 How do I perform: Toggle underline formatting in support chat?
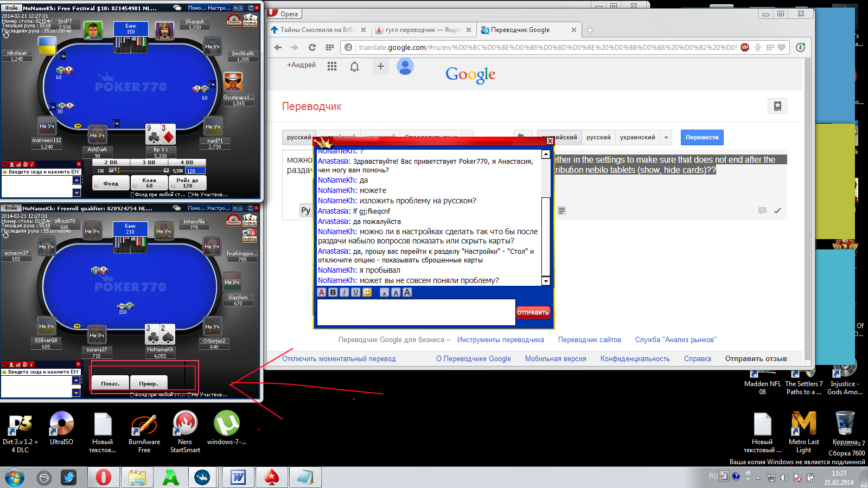[356, 292]
